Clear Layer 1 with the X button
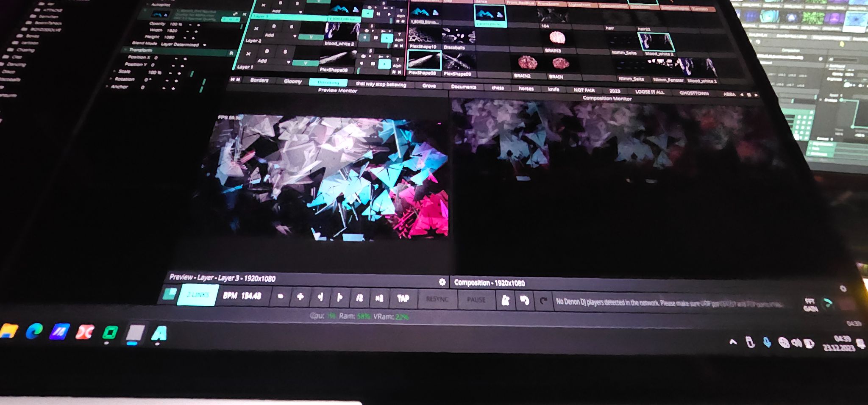Screen dimensions: 868x405 tap(249, 54)
